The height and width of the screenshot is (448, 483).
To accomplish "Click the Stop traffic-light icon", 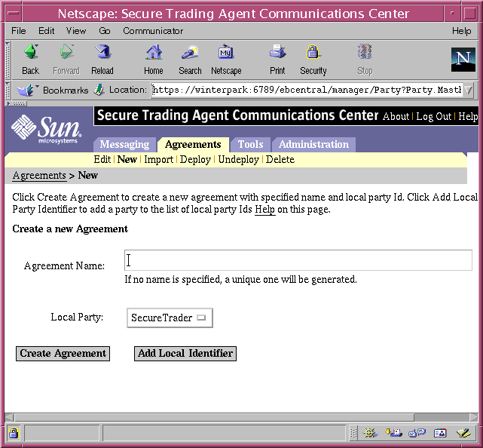I will click(x=365, y=51).
